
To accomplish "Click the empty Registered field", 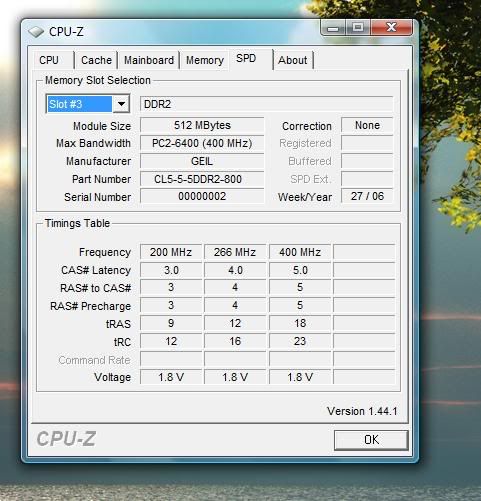I will click(367, 143).
